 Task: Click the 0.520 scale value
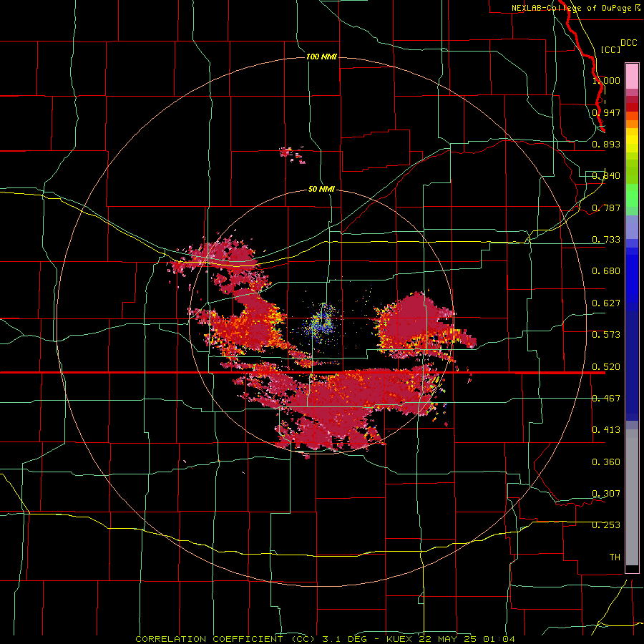click(x=606, y=367)
